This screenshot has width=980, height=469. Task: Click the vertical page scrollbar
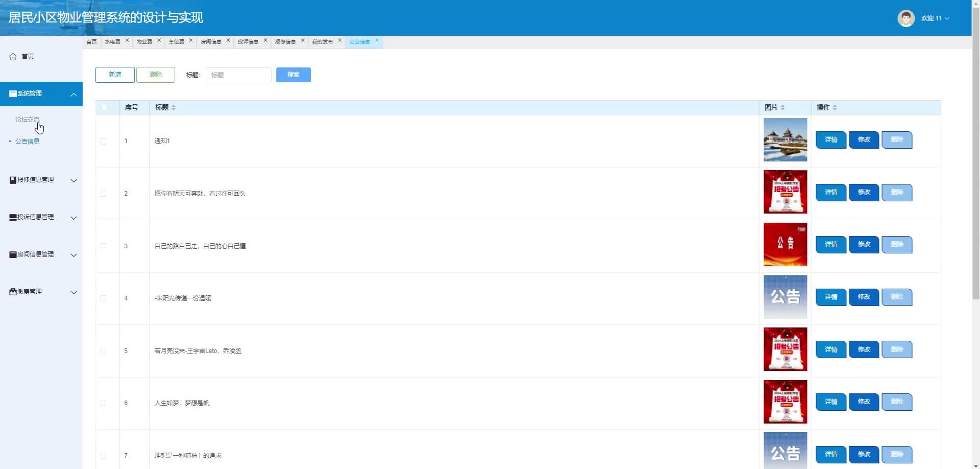pos(975,153)
